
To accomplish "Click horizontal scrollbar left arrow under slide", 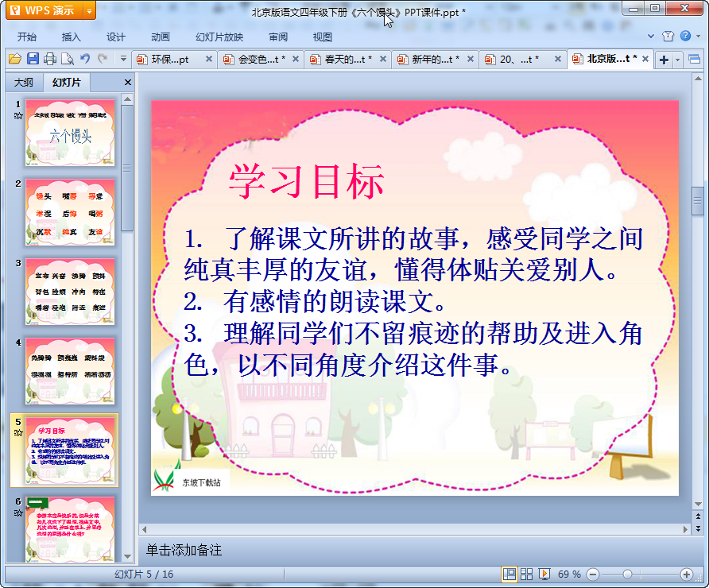I will pos(144,528).
